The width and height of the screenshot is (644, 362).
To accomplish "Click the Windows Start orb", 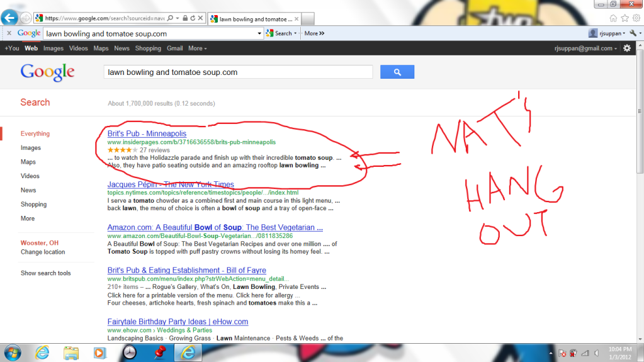I will 13,352.
